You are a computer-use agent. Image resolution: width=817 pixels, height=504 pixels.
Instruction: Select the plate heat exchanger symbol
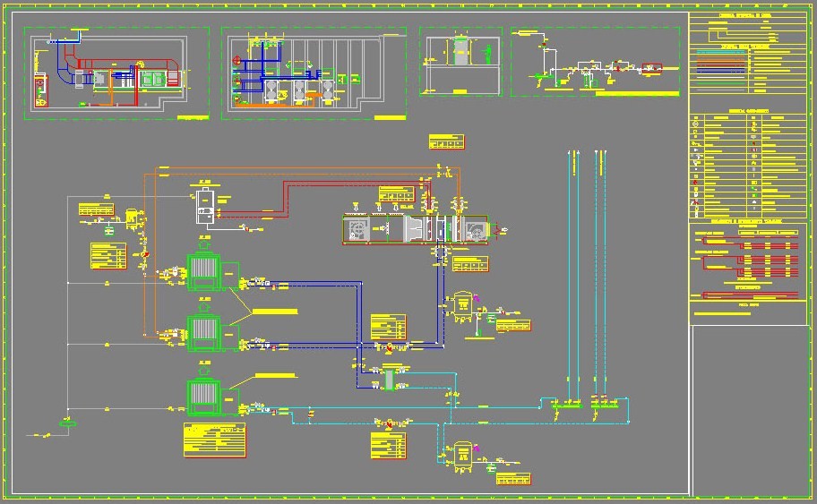point(390,379)
